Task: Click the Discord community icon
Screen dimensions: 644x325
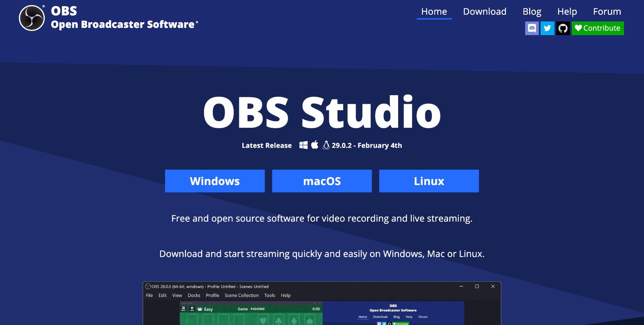Action: click(x=532, y=28)
